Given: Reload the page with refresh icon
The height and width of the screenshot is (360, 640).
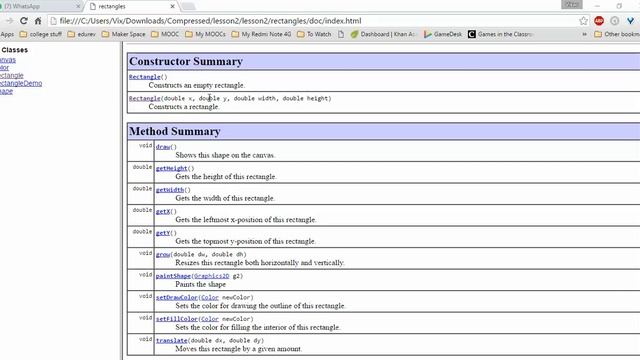Looking at the screenshot, I should (24, 21).
